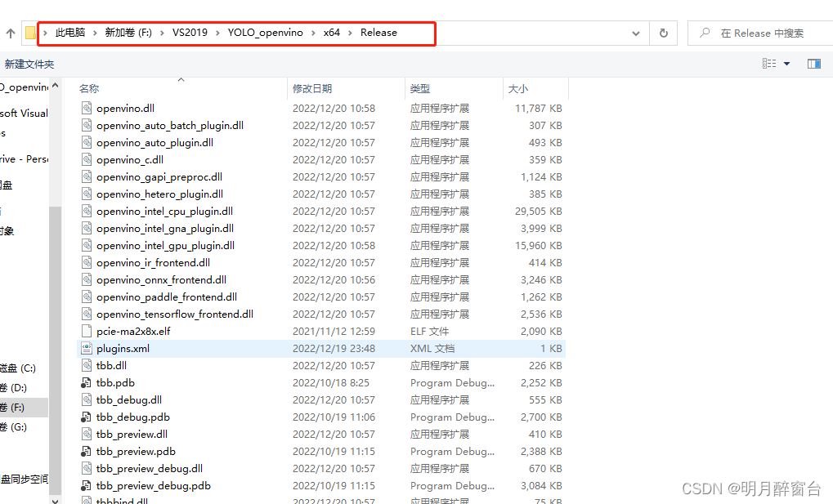Open the view layout options dropdown
This screenshot has width=833, height=504.
[786, 64]
